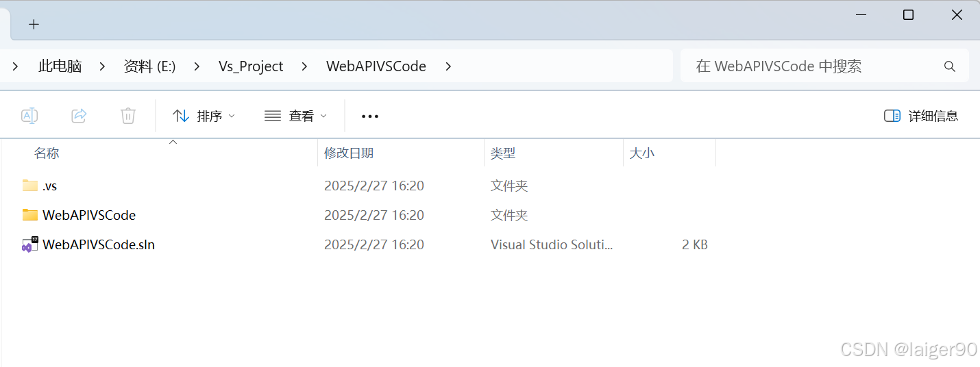
Task: Open the Sort (排序) dropdown
Action: click(203, 116)
